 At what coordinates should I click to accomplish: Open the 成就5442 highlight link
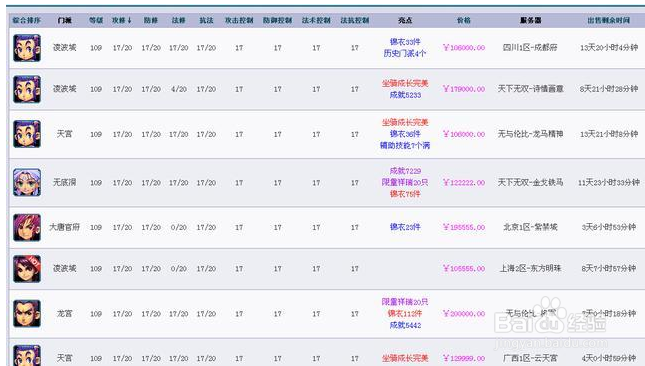click(405, 325)
